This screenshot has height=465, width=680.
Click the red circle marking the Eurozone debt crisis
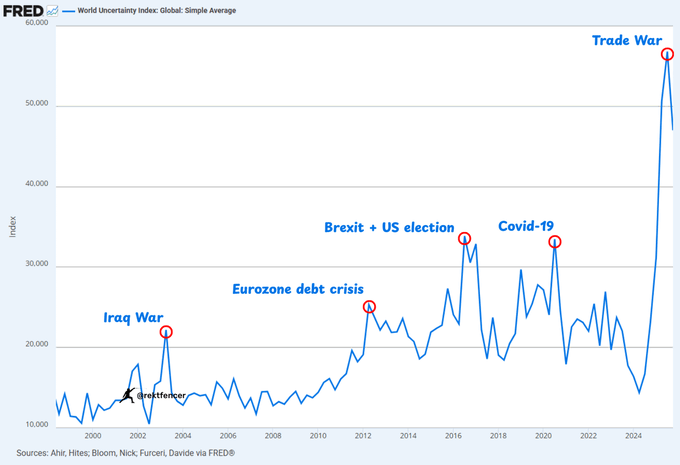369,307
